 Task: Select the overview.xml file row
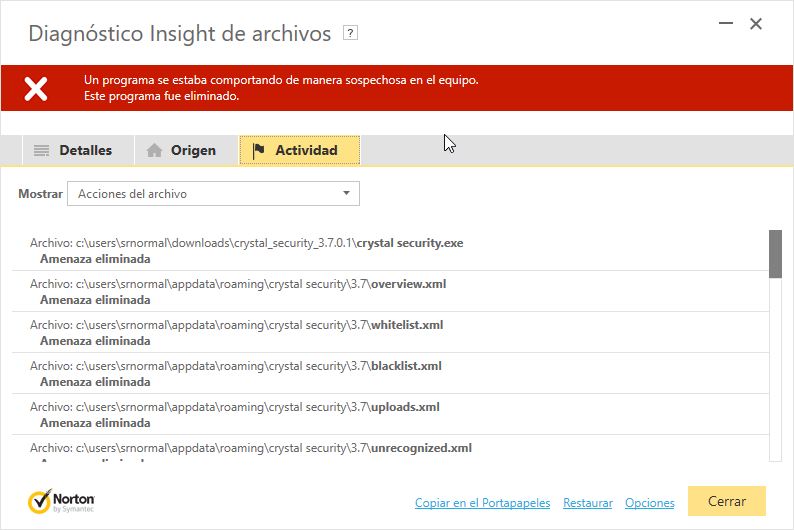pyautogui.click(x=390, y=292)
